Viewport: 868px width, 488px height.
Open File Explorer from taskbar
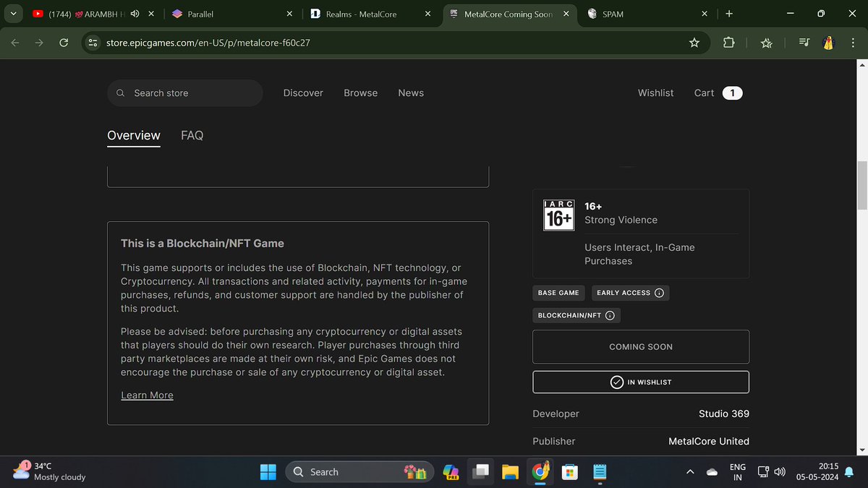pos(511,472)
